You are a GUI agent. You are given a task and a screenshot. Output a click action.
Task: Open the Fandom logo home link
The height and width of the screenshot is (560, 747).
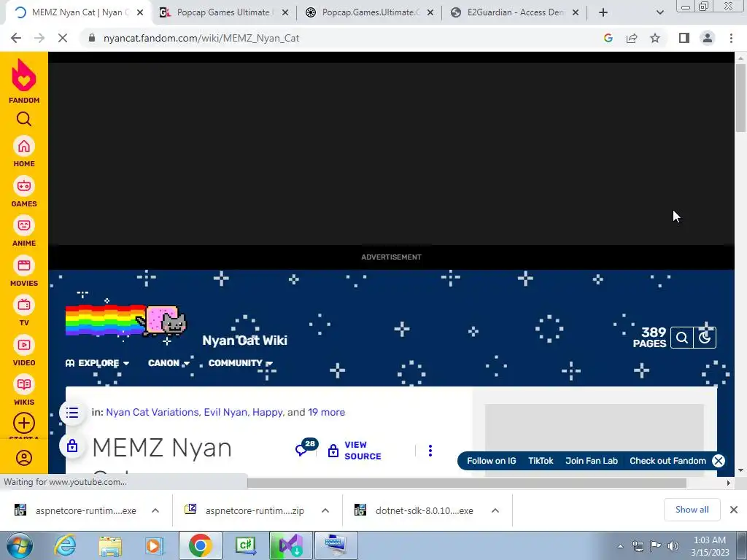pyautogui.click(x=24, y=81)
